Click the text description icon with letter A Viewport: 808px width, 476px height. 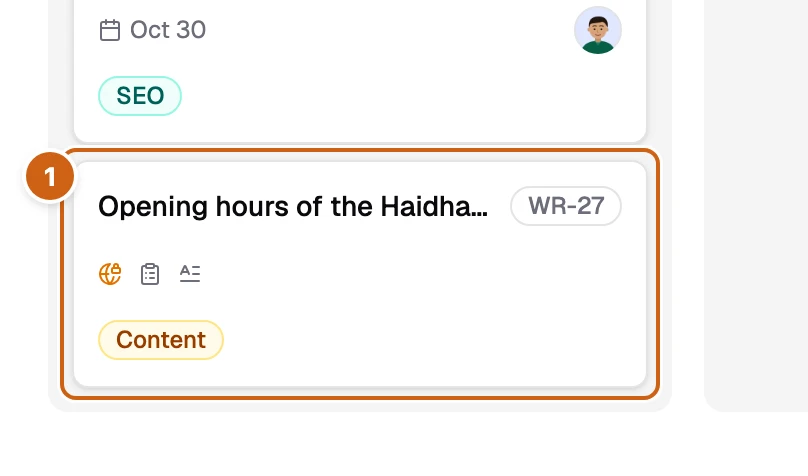click(x=190, y=273)
